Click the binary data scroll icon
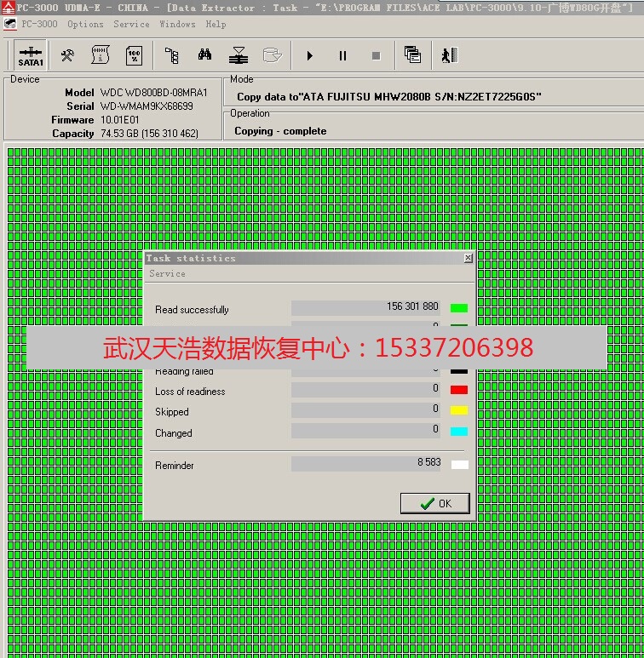The height and width of the screenshot is (658, 644). point(101,56)
